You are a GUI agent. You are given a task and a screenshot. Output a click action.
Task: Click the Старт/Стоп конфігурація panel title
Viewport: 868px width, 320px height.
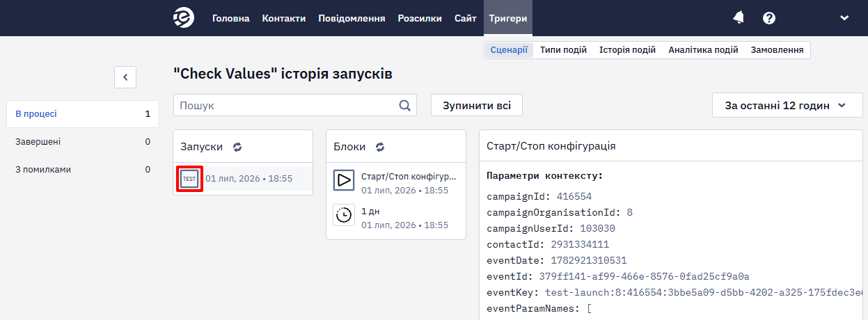551,147
